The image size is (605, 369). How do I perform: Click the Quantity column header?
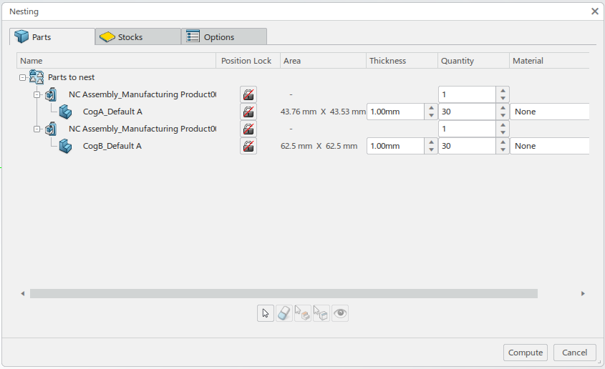(473, 61)
